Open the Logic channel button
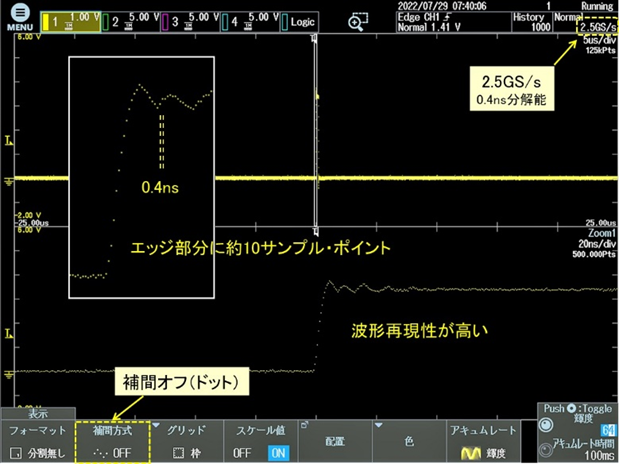 pos(299,22)
